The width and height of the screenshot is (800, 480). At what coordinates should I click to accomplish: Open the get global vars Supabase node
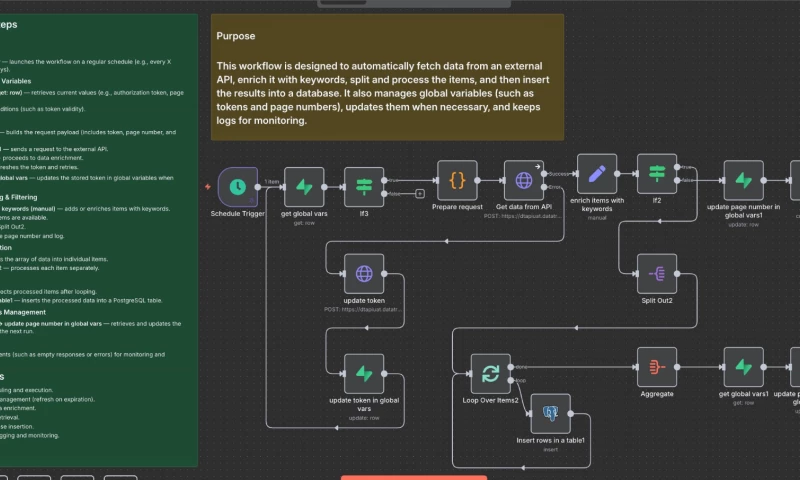[304, 187]
